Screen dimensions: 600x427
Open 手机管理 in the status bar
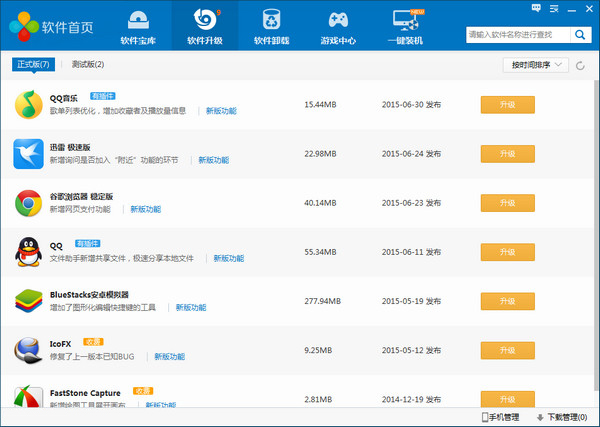(501, 417)
